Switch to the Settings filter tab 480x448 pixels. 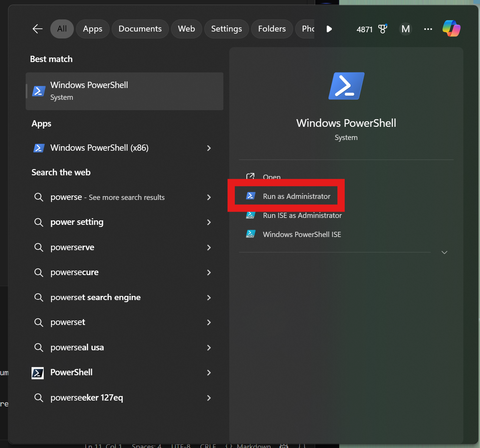tap(226, 29)
